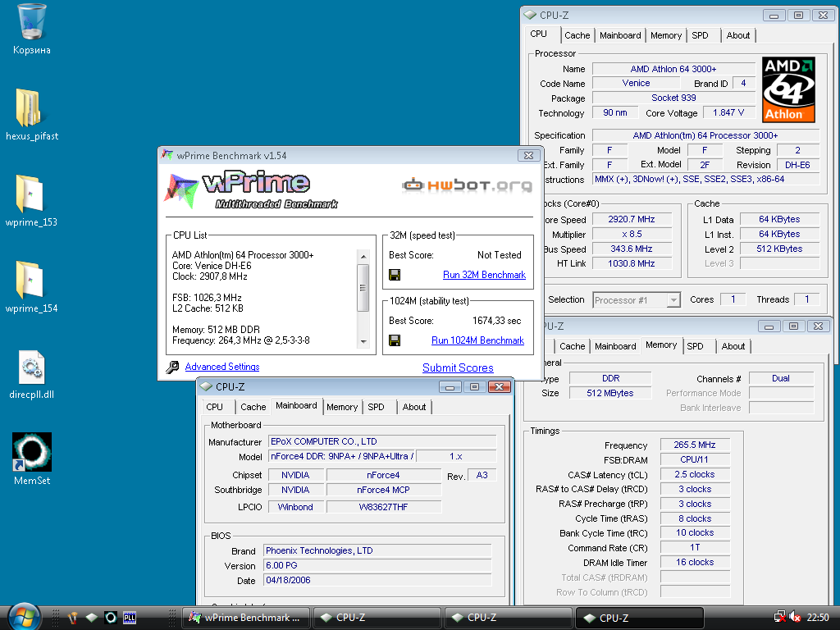
Task: Open SPD tab in top CPU-Z window
Action: [x=700, y=35]
